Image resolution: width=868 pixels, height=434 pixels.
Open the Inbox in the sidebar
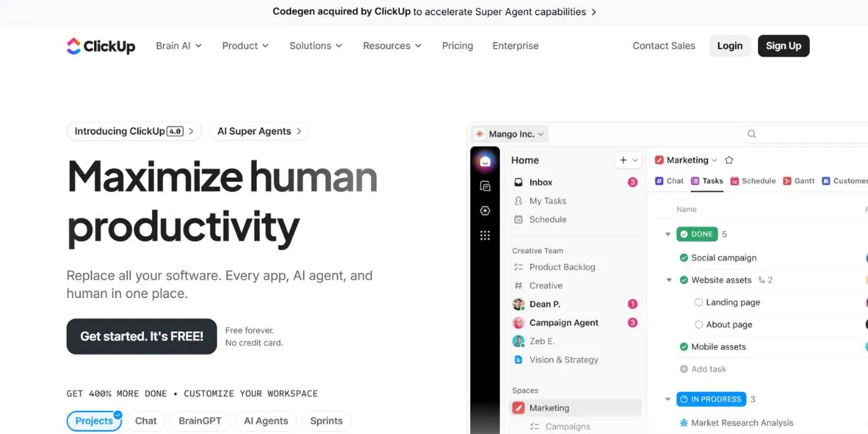540,182
